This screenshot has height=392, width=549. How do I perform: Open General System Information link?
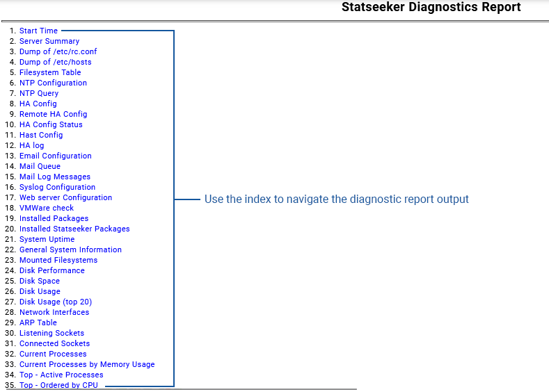[70, 250]
